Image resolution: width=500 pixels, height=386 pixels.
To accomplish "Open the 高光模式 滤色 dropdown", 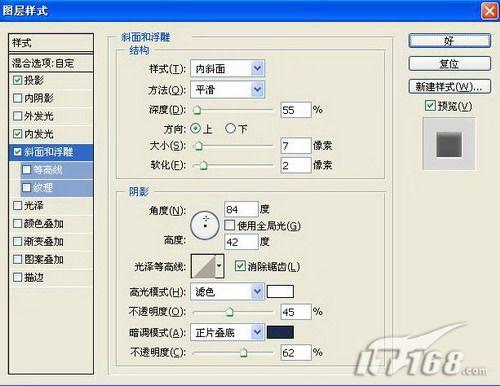I will (x=227, y=292).
